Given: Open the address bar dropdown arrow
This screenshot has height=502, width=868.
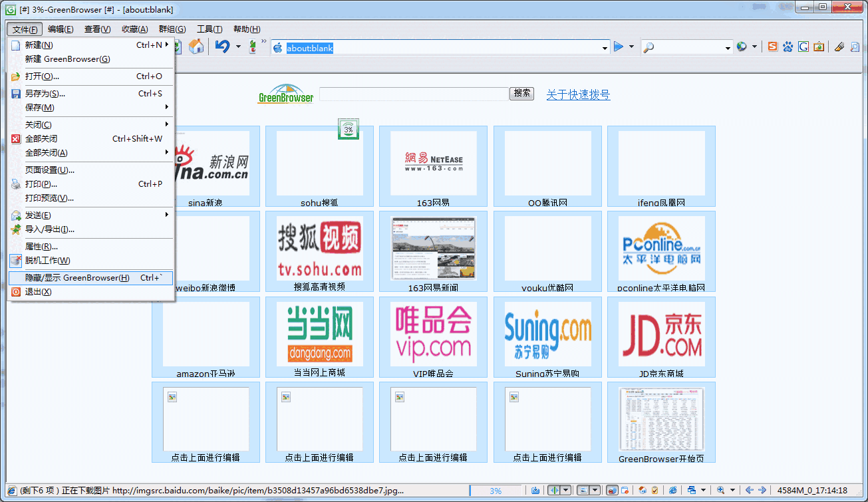Looking at the screenshot, I should 605,48.
